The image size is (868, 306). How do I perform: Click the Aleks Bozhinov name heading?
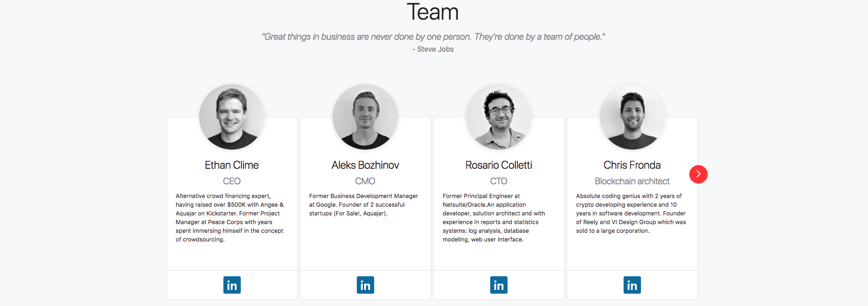click(x=365, y=165)
